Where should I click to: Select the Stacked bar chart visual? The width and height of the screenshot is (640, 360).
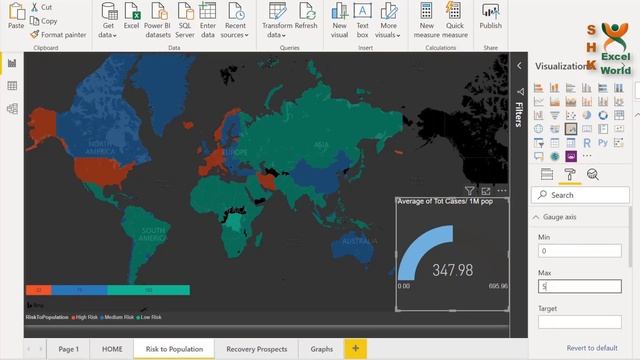(538, 88)
